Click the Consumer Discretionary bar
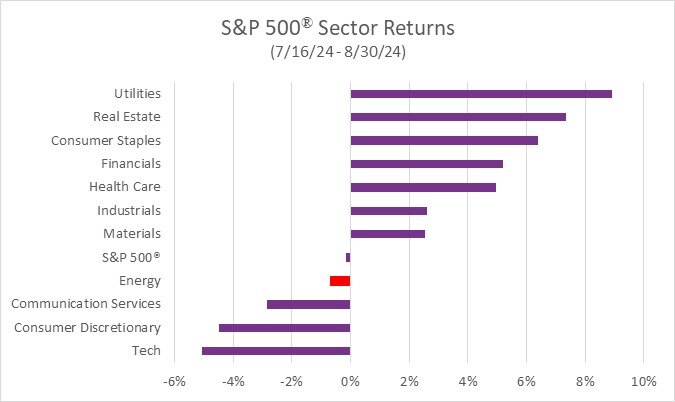 (284, 327)
